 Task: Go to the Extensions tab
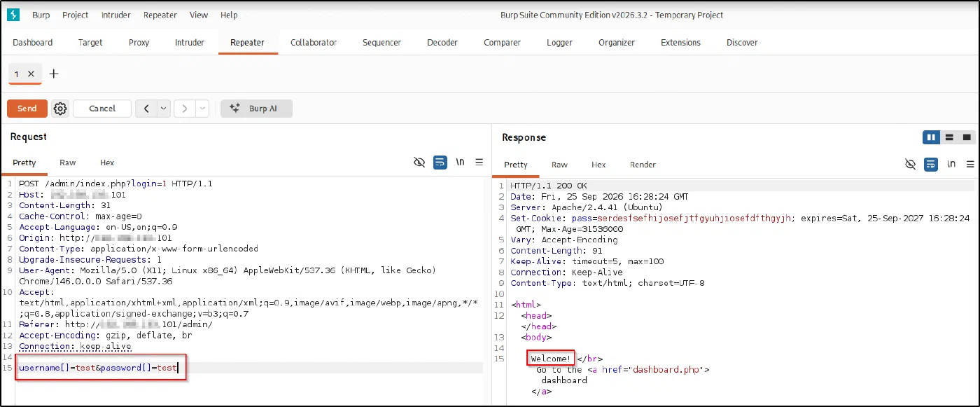pyautogui.click(x=680, y=42)
